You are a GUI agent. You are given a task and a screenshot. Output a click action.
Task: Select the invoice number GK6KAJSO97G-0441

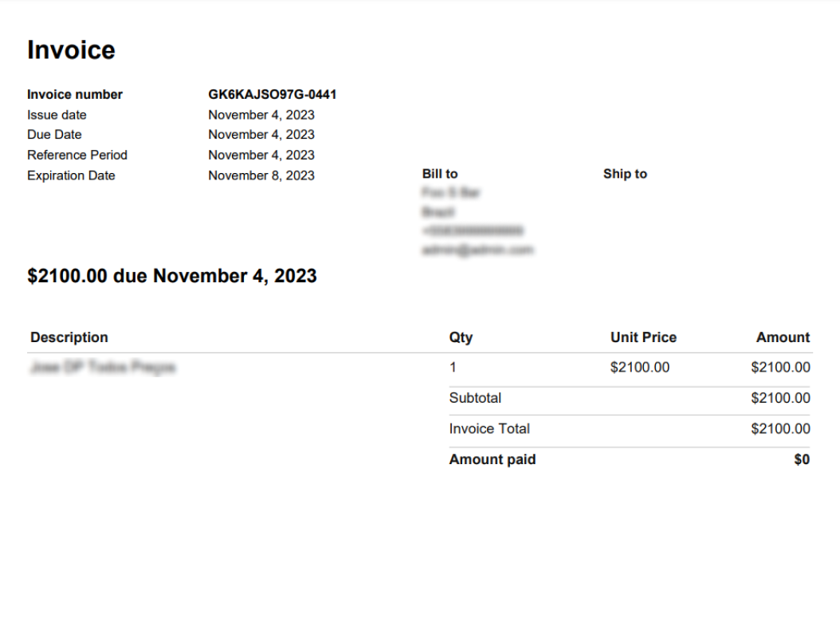point(272,94)
